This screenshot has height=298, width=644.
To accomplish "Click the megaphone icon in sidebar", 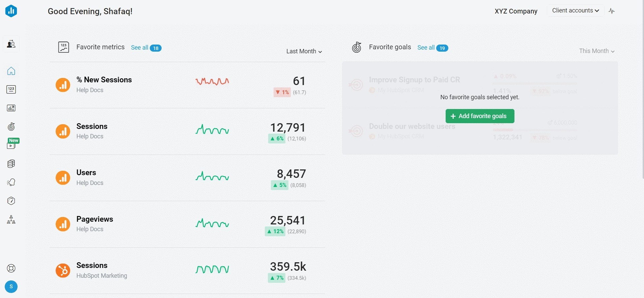I will [11, 182].
